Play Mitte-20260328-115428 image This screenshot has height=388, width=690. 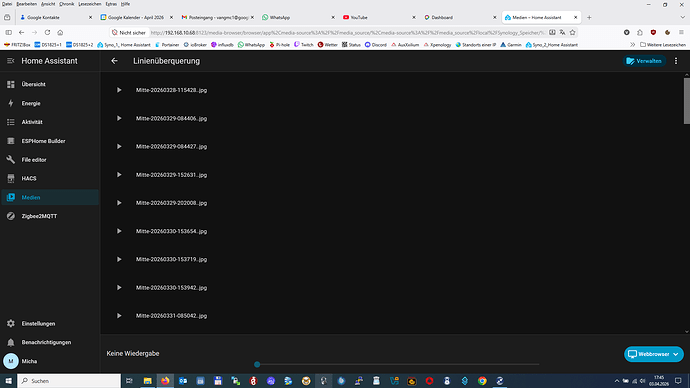tap(119, 90)
